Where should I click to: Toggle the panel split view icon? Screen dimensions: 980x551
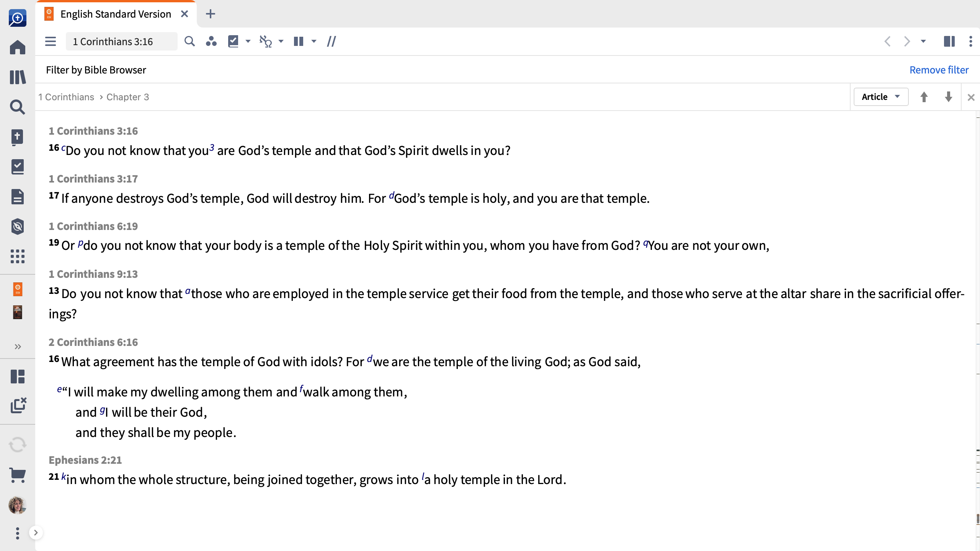point(949,41)
